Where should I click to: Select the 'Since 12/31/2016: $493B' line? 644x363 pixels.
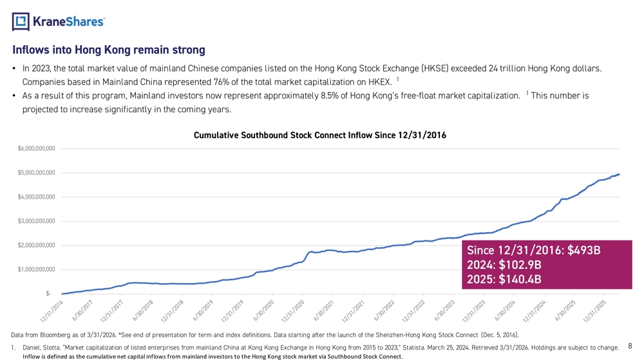coord(533,250)
